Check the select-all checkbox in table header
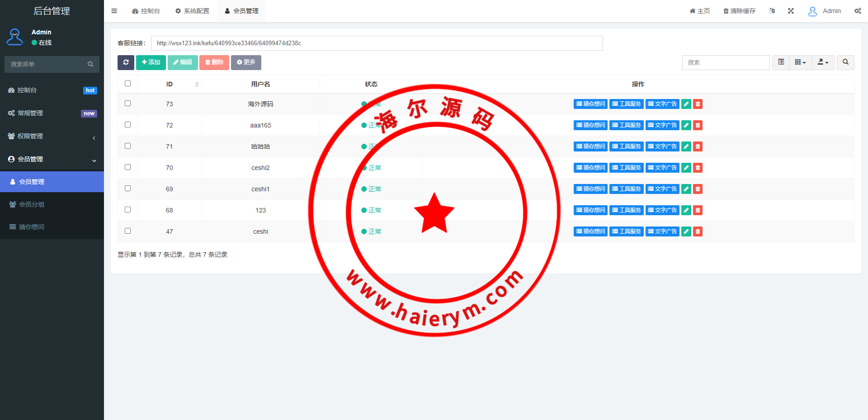868x420 pixels. [127, 84]
